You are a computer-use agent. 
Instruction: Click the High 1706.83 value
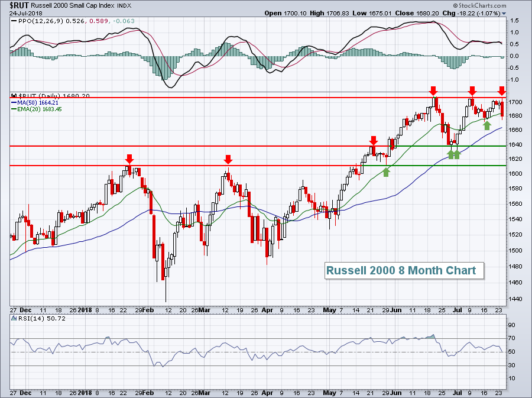329,13
